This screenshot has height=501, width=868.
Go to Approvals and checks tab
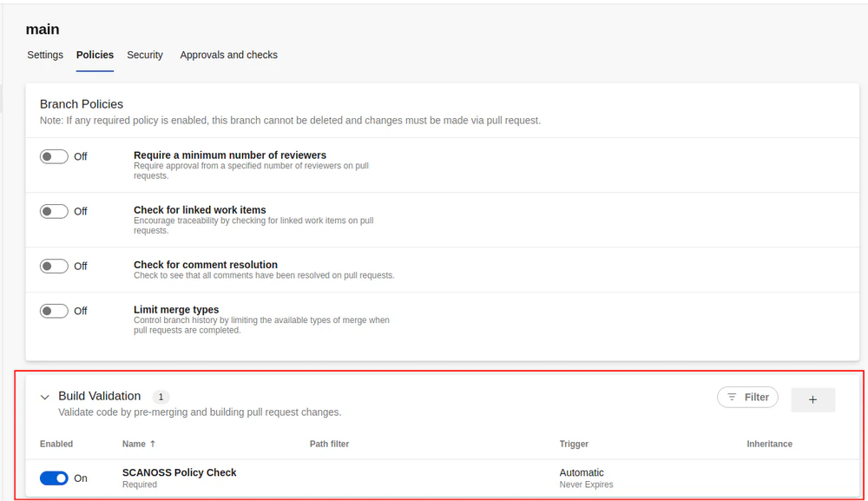click(x=228, y=55)
